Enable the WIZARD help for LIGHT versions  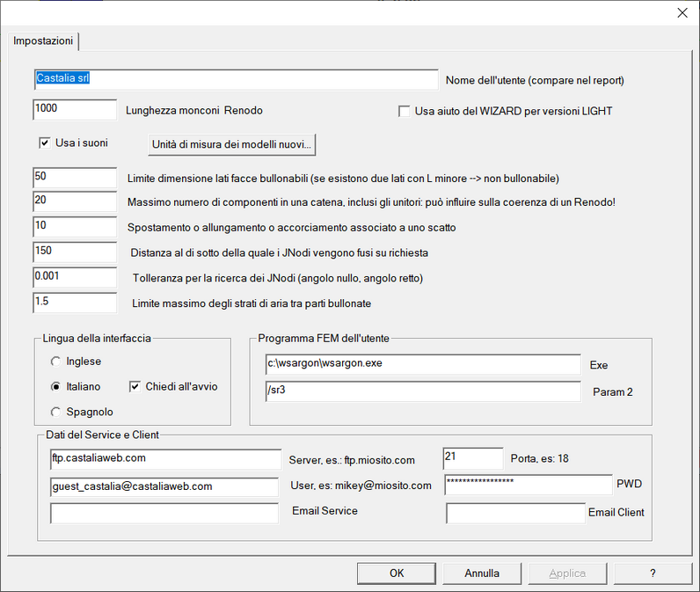(x=405, y=112)
